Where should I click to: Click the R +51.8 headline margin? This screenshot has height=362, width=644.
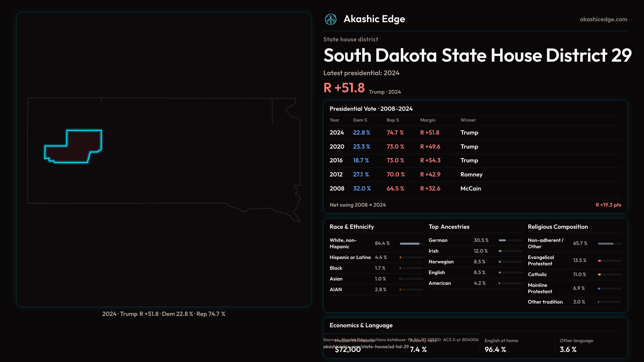[x=344, y=88]
